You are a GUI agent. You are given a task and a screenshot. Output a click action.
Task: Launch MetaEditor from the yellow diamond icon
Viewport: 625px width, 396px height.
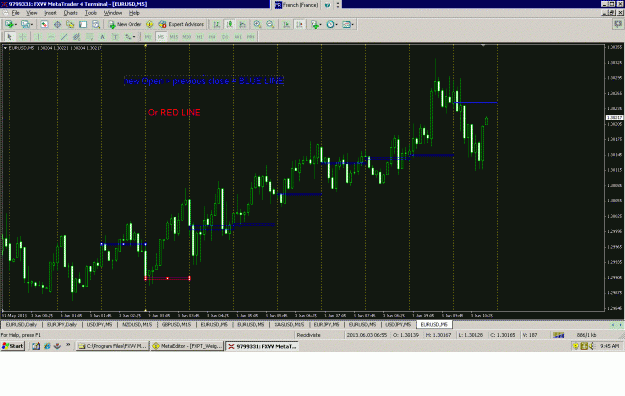149,24
